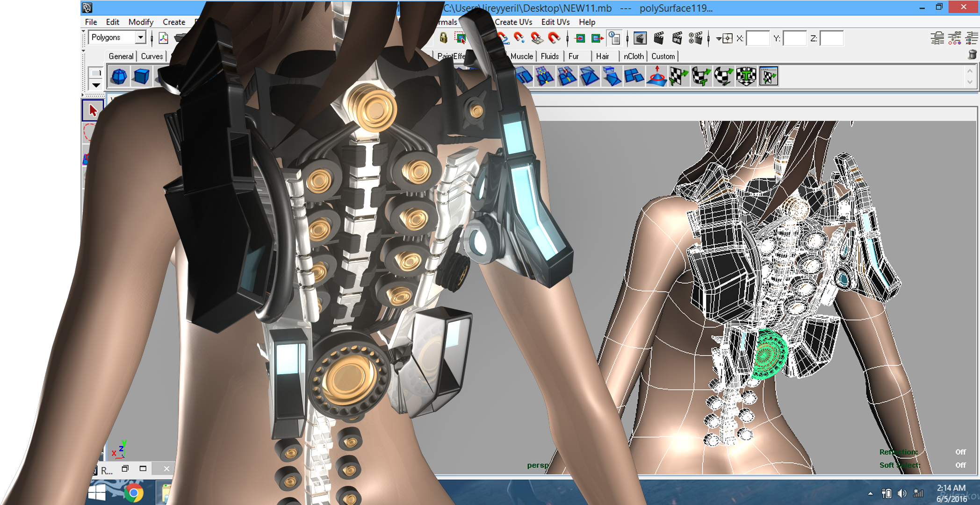The width and height of the screenshot is (980, 505).
Task: Select the polygon sphere shelf icon
Action: (x=119, y=76)
